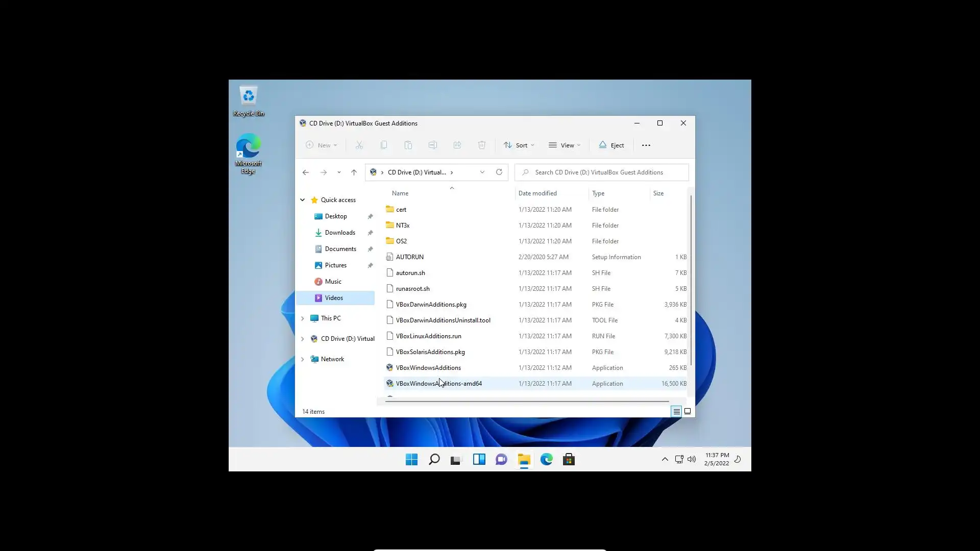
Task: Select Downloads in the navigation pane
Action: click(340, 233)
